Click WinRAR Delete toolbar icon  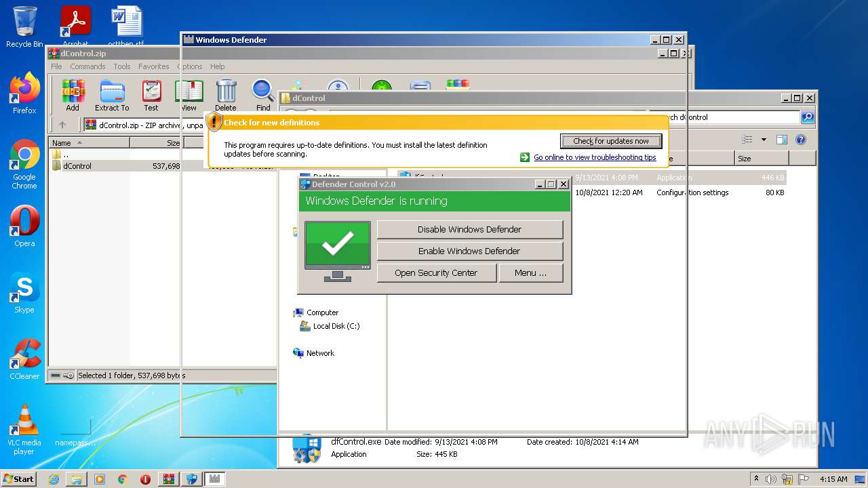pos(226,96)
